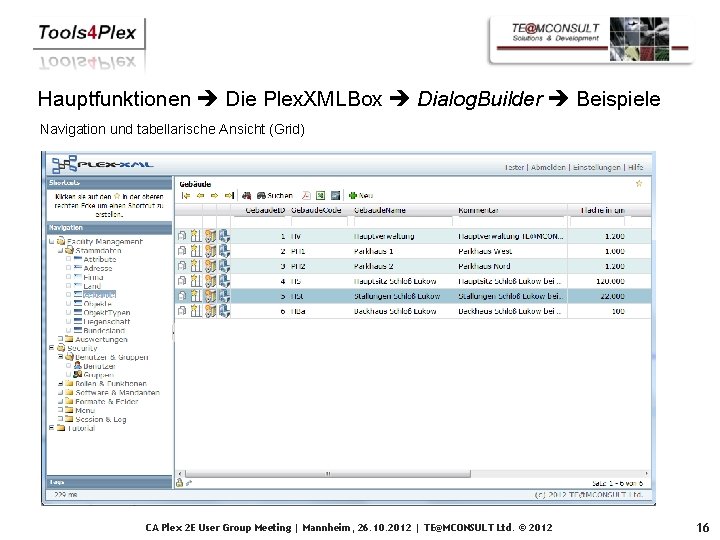
Task: Click the horizontal scrollbar below grid
Action: click(x=328, y=473)
